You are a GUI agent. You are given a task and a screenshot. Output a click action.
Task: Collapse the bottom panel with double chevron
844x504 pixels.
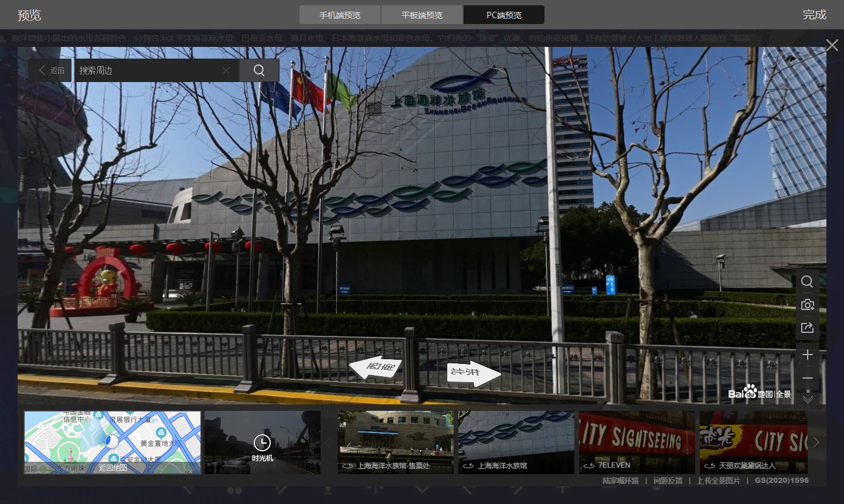point(808,399)
